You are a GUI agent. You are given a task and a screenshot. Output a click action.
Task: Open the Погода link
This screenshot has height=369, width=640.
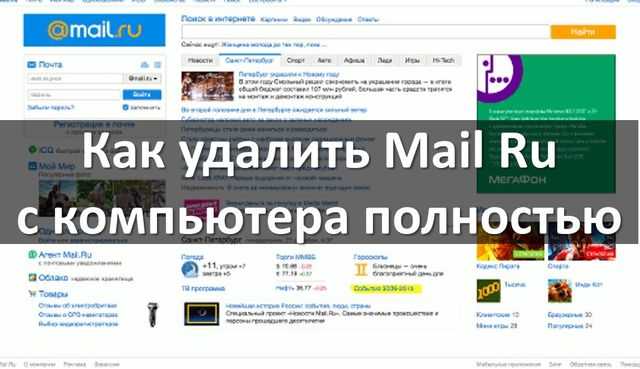click(192, 257)
